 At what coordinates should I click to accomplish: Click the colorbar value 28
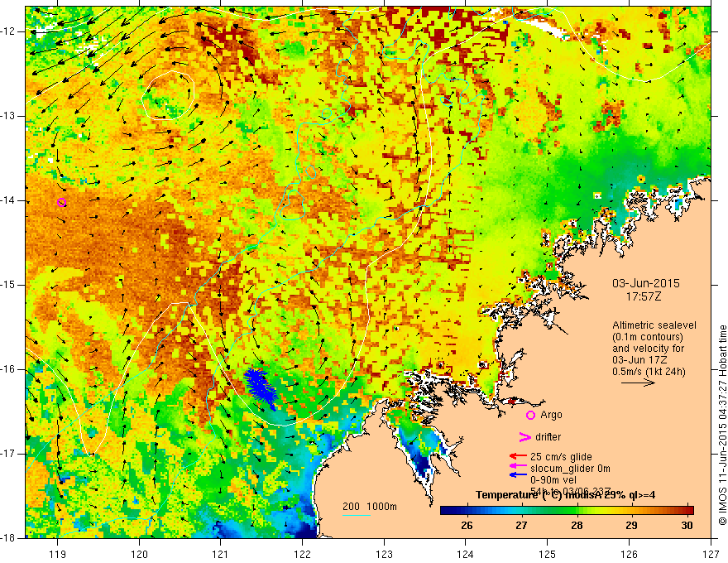point(577,526)
